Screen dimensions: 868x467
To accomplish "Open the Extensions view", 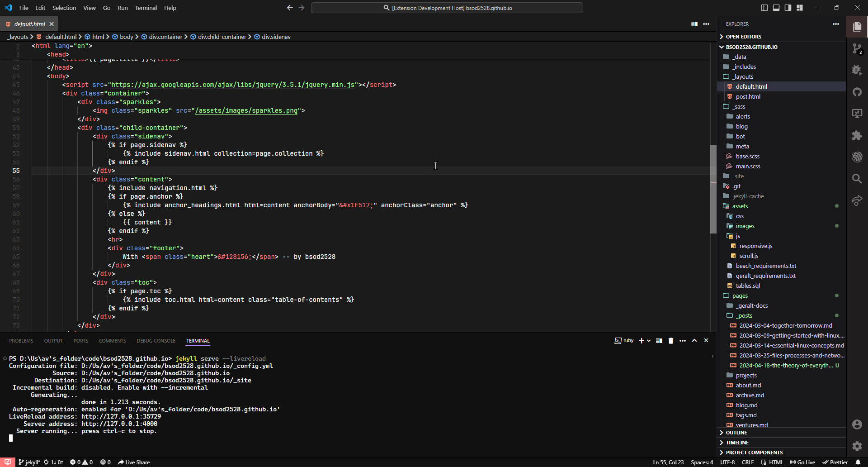I will coord(857,135).
